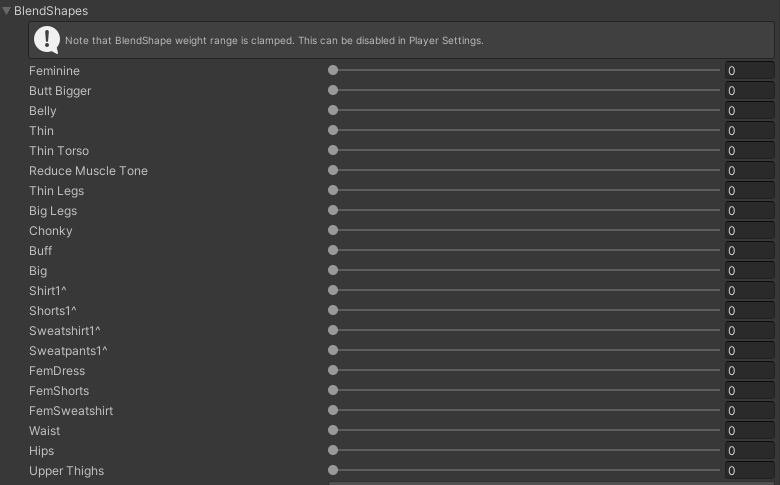780x485 pixels.
Task: Click the Thin Legs property label
Action: 56,191
